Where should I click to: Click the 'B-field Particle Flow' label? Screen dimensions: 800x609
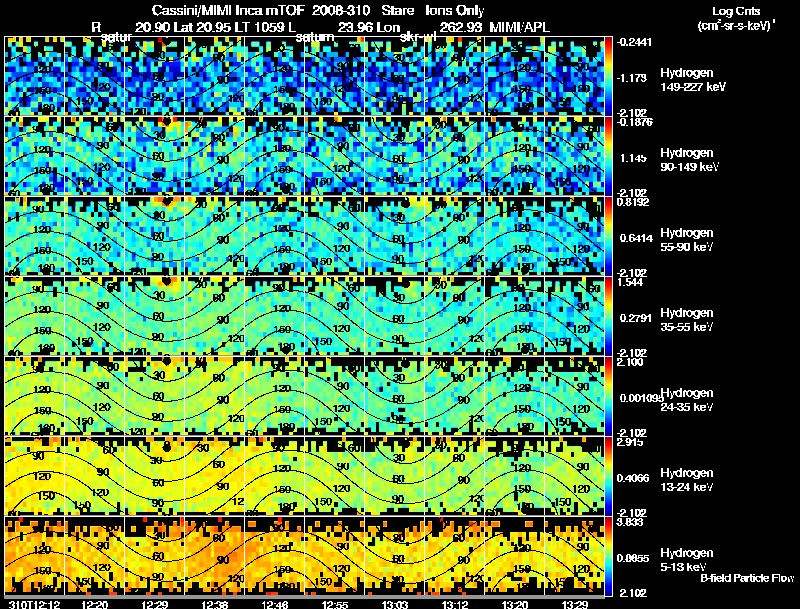747,578
